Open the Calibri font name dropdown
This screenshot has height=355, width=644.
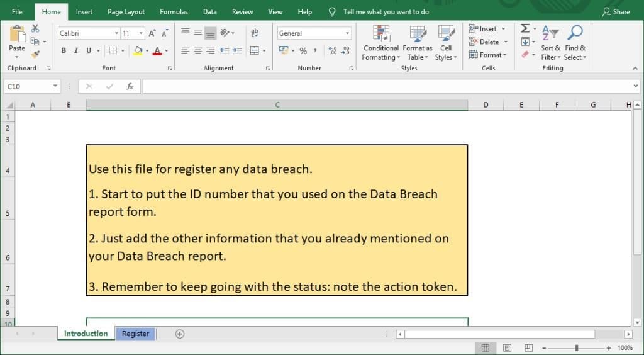[116, 33]
